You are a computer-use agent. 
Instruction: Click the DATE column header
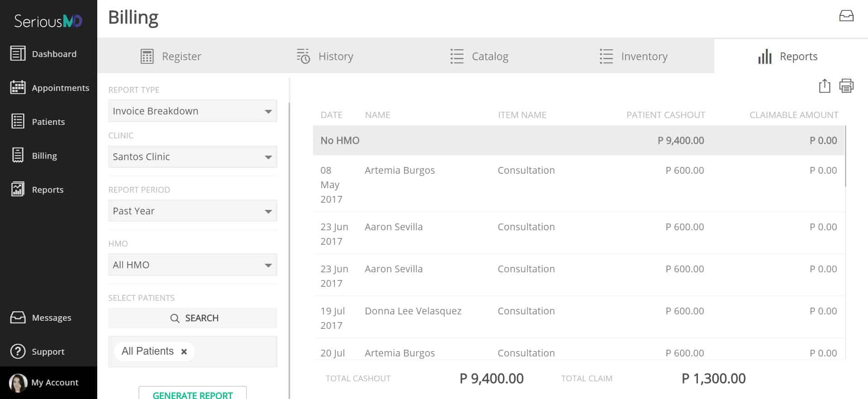pos(331,115)
